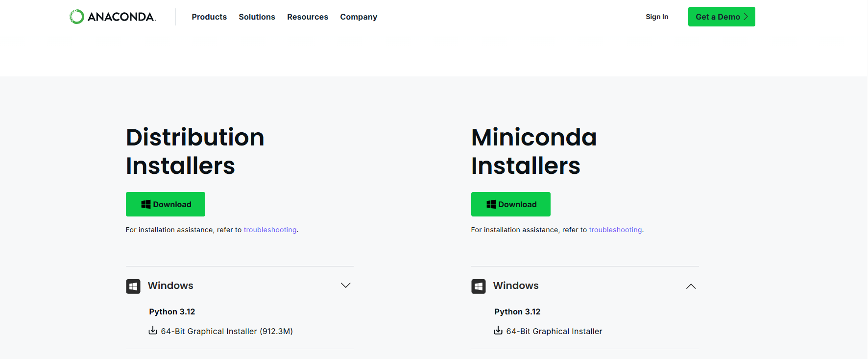Click Miniconda 64-Bit Graphical Installer link
This screenshot has width=868, height=359.
pos(554,331)
